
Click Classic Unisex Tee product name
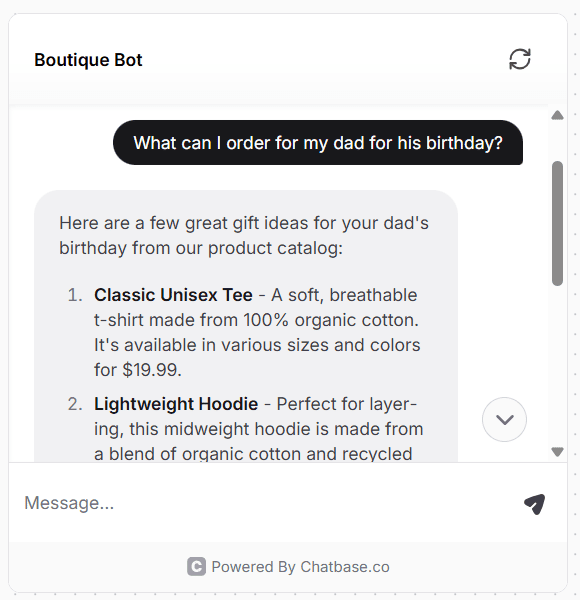click(173, 295)
